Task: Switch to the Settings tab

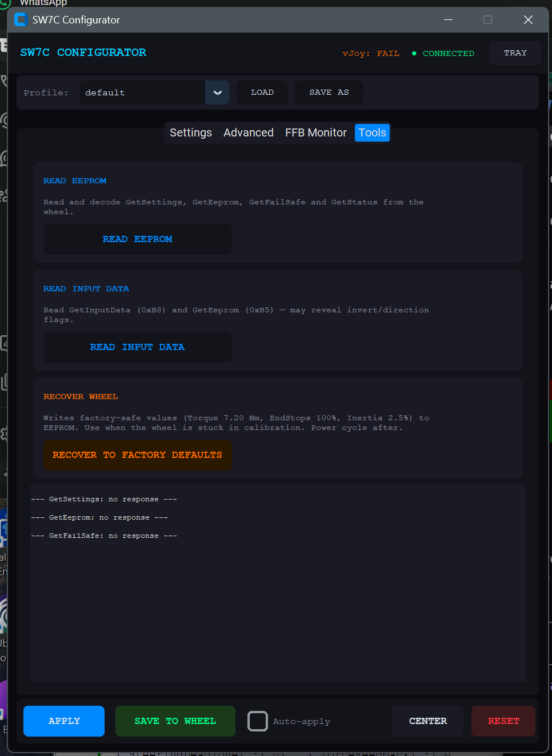Action: (191, 132)
